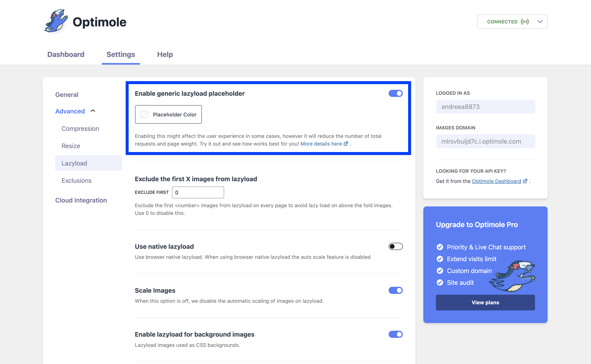
Task: Switch to the Dashboard tab
Action: tap(65, 54)
